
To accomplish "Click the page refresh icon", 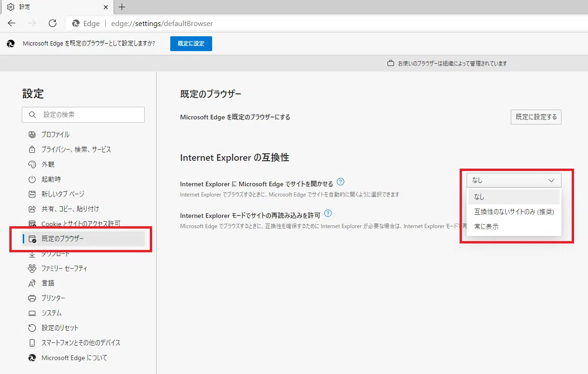I will (x=53, y=23).
